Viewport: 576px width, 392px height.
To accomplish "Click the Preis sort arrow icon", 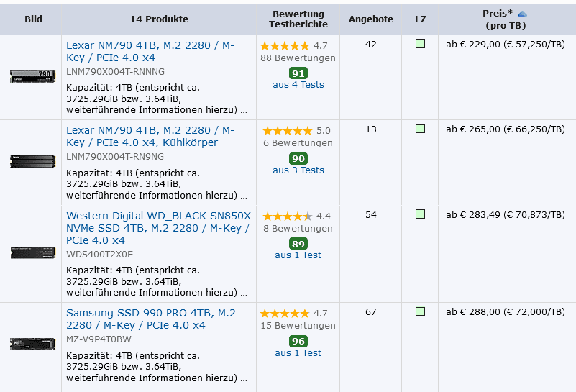I will pyautogui.click(x=522, y=14).
